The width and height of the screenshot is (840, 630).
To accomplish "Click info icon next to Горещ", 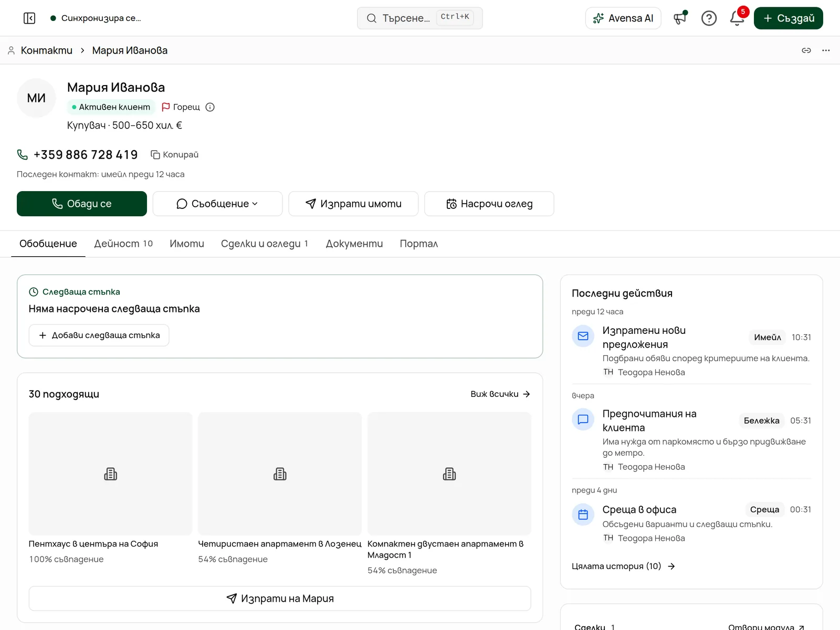I will [210, 107].
